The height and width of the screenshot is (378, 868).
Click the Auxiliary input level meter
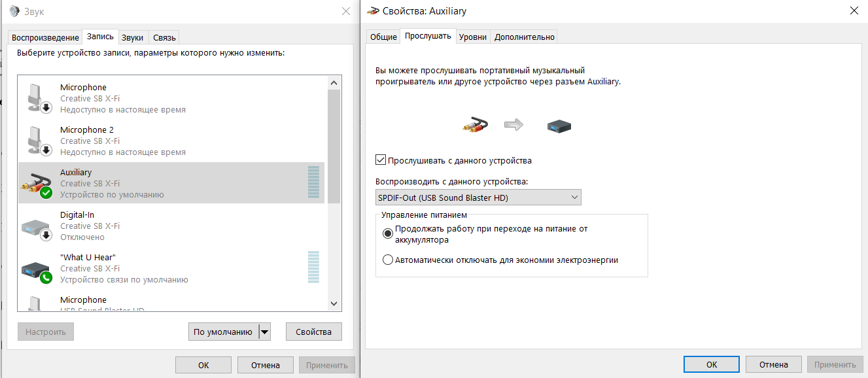click(x=314, y=182)
